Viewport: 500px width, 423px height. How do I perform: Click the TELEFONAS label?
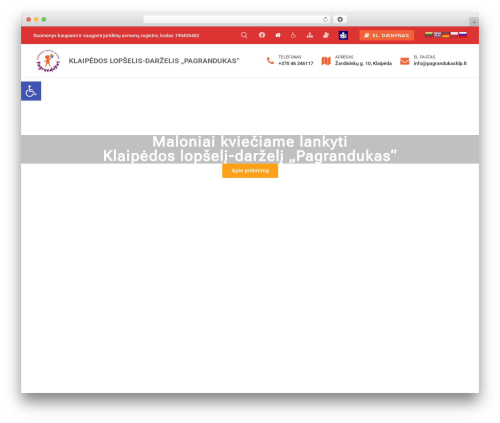290,57
